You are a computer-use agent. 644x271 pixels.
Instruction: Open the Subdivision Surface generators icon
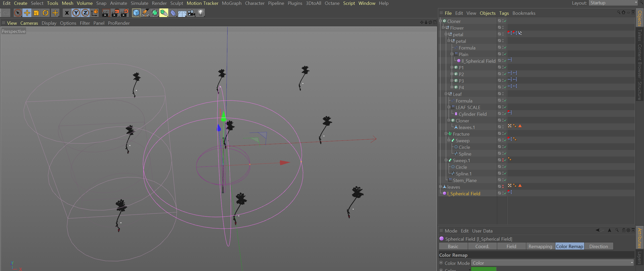155,13
